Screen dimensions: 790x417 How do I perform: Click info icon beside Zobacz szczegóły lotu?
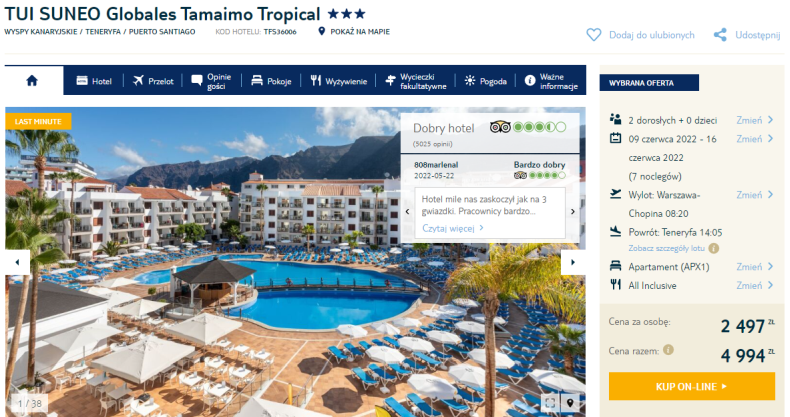pos(713,248)
